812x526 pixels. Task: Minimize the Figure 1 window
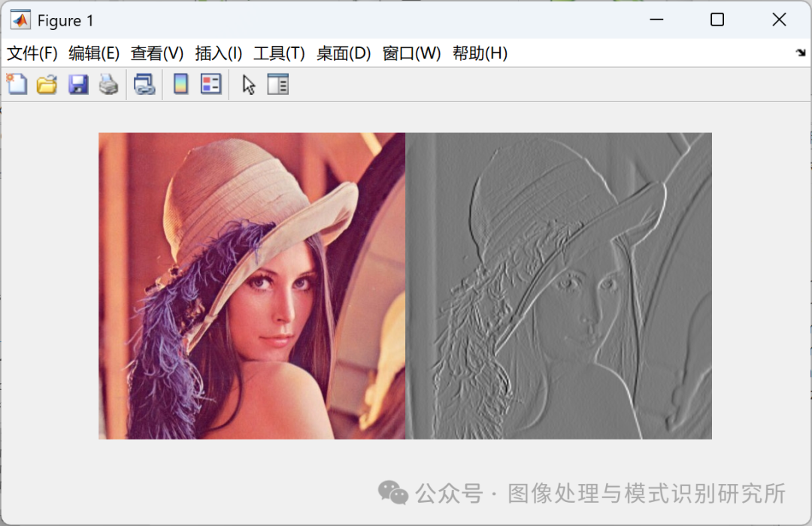pos(656,20)
